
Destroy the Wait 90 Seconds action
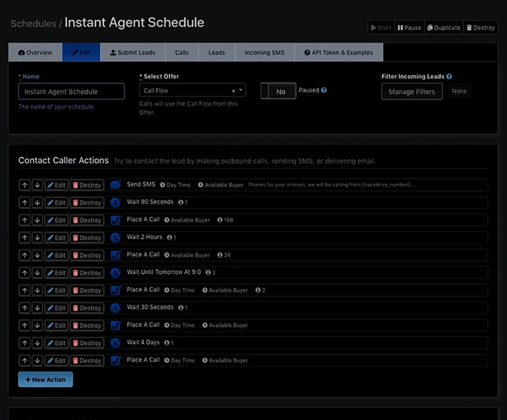pos(87,202)
